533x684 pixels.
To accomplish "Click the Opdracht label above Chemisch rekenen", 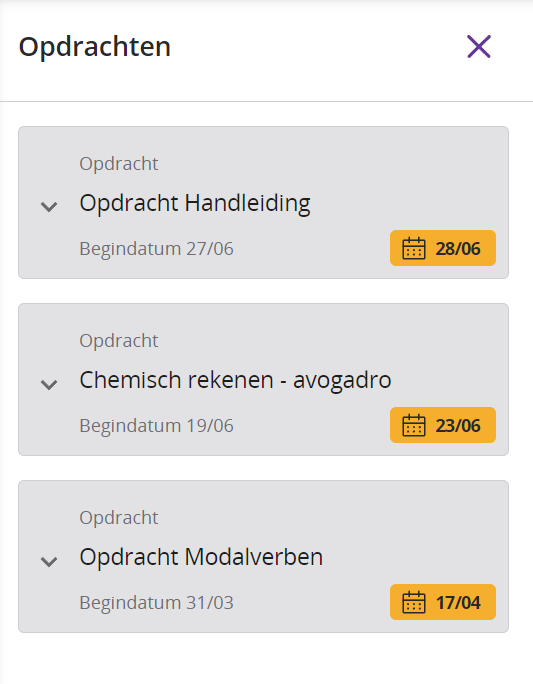I will 119,341.
